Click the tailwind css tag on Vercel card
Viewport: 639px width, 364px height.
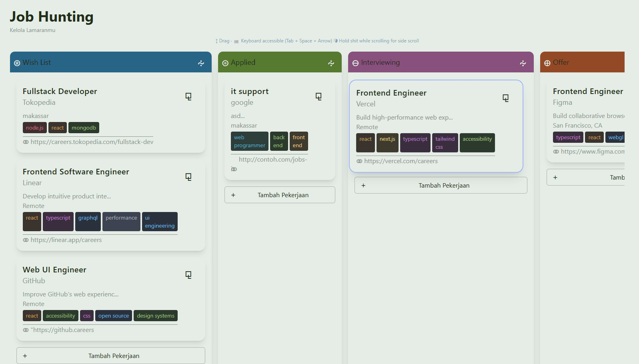point(445,143)
